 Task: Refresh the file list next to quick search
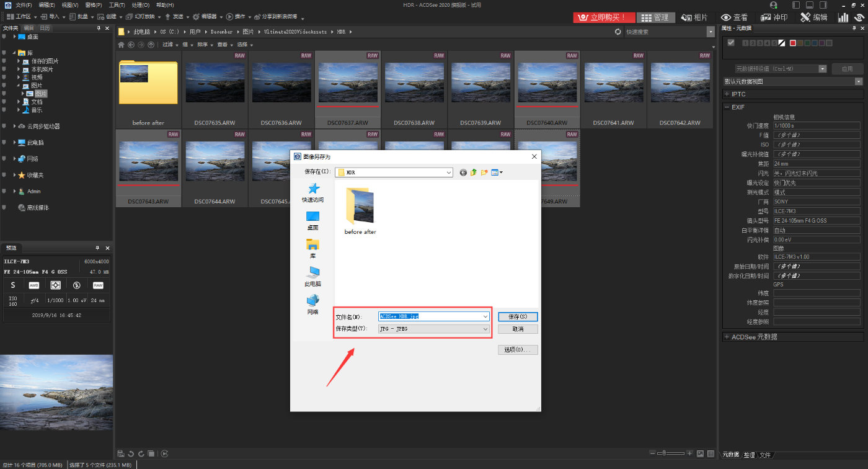coord(618,32)
